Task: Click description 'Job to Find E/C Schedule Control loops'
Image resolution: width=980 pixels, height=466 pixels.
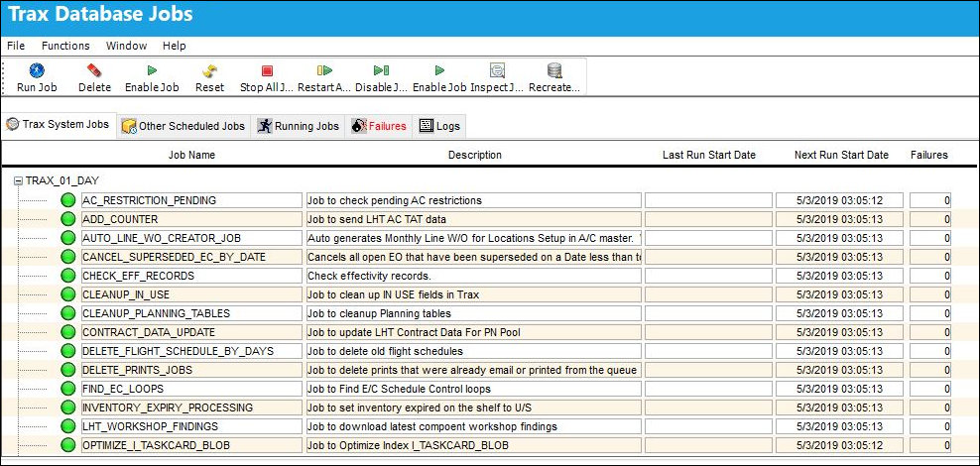Action: coord(473,389)
